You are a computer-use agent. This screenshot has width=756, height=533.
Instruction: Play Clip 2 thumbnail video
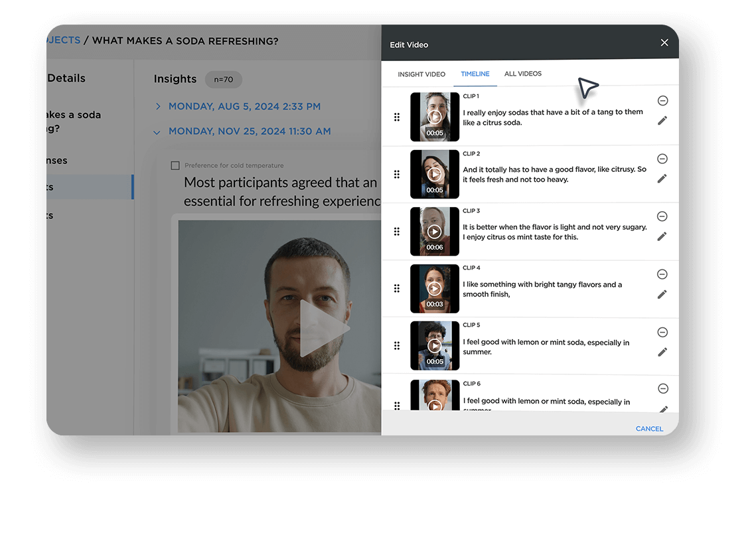(x=434, y=174)
